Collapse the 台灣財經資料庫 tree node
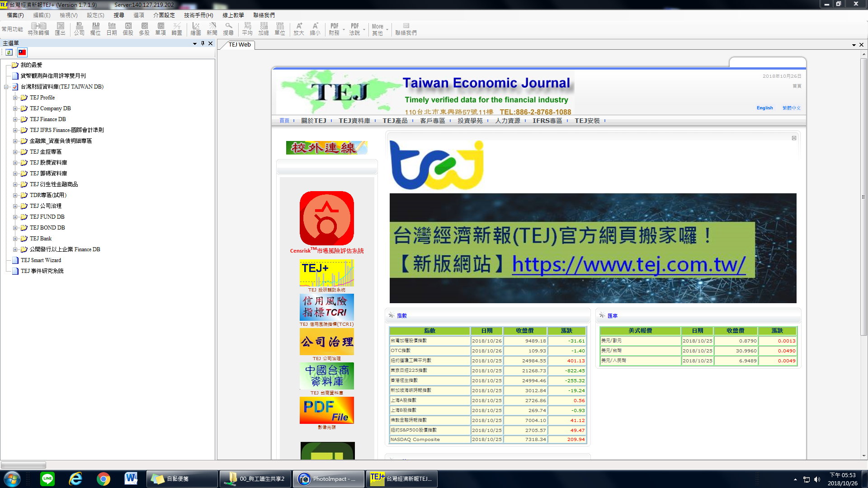This screenshot has height=488, width=868. [x=6, y=87]
